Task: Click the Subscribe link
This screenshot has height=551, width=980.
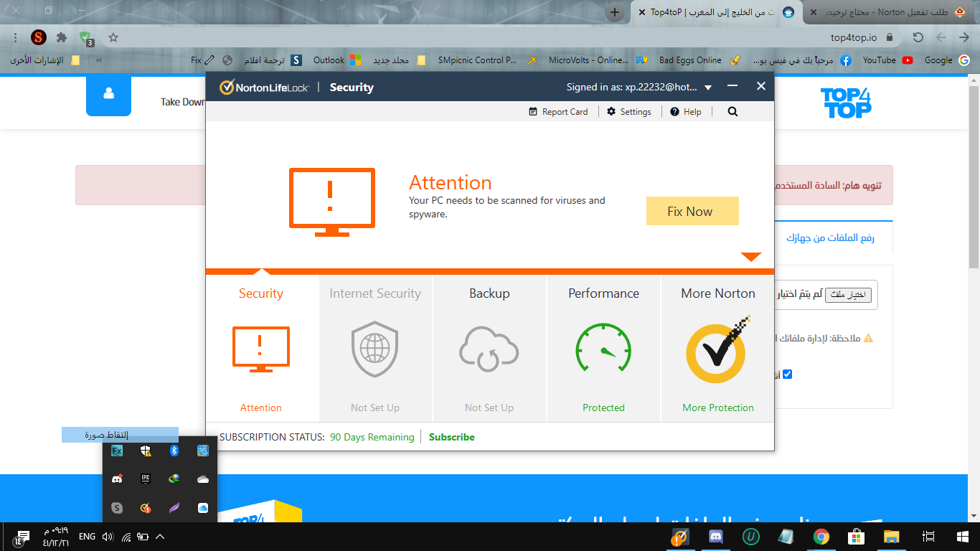Action: click(x=452, y=437)
